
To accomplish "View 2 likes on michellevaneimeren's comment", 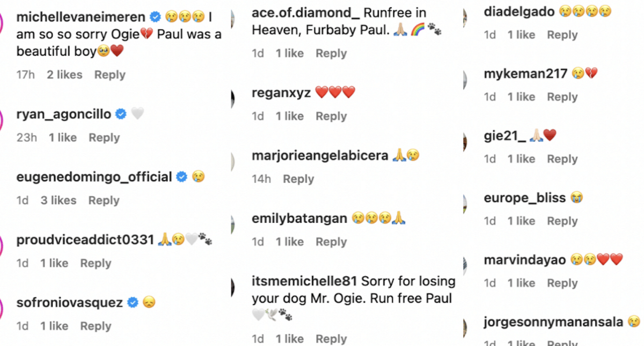I will [x=64, y=75].
